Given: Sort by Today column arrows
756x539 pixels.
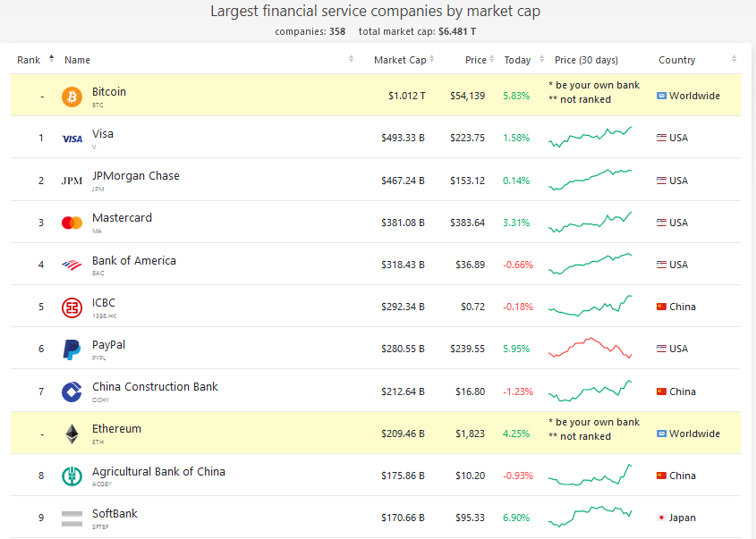Looking at the screenshot, I should tap(541, 59).
